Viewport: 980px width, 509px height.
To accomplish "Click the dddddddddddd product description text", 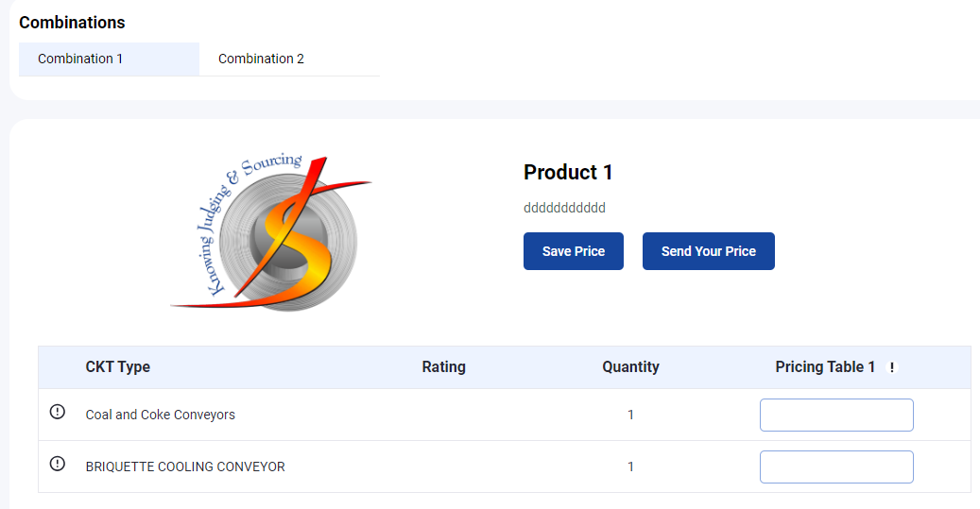I will point(564,208).
